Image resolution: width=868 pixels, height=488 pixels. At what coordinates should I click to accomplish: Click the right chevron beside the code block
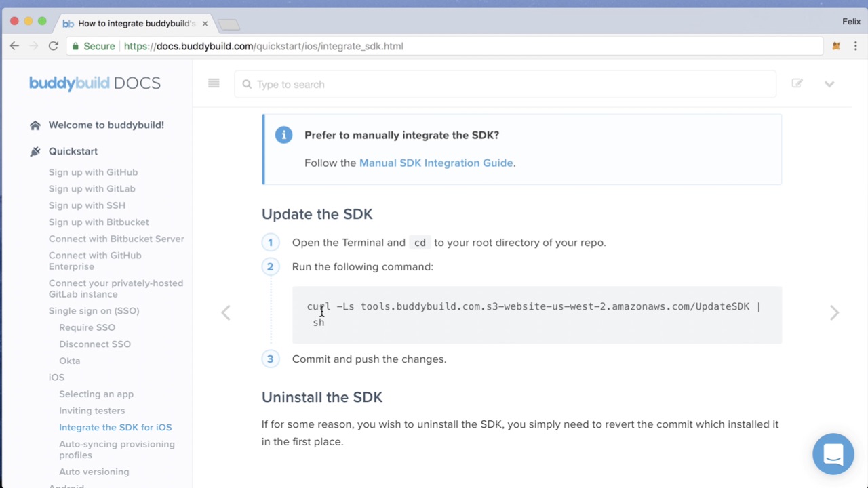click(x=834, y=312)
